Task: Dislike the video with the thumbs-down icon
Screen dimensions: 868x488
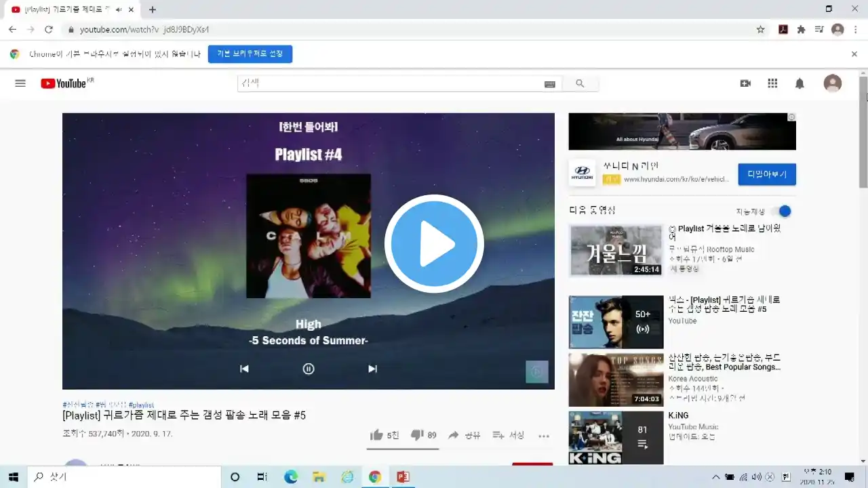Action: pos(417,435)
